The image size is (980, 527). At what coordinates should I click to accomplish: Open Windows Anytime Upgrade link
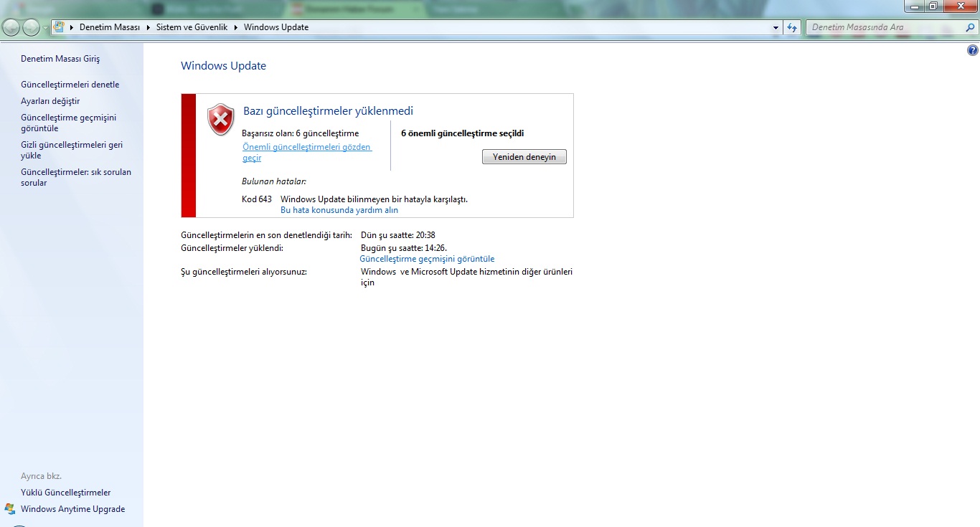(72, 509)
